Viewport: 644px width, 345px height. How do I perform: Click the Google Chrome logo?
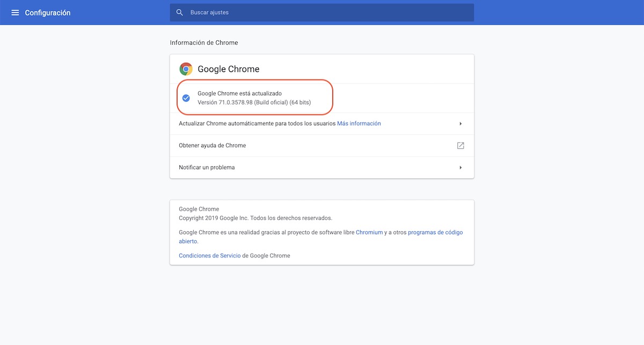186,69
